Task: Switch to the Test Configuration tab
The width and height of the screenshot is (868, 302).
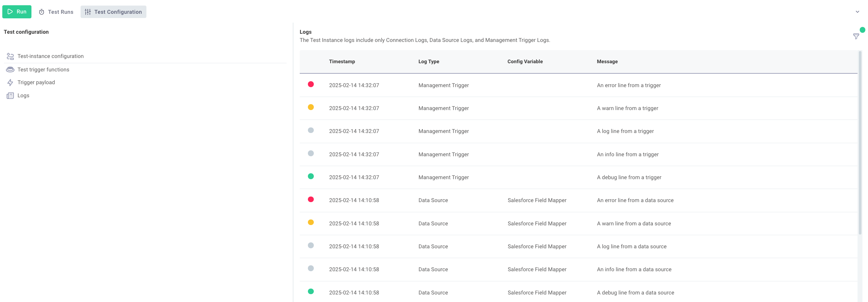Action: 118,11
